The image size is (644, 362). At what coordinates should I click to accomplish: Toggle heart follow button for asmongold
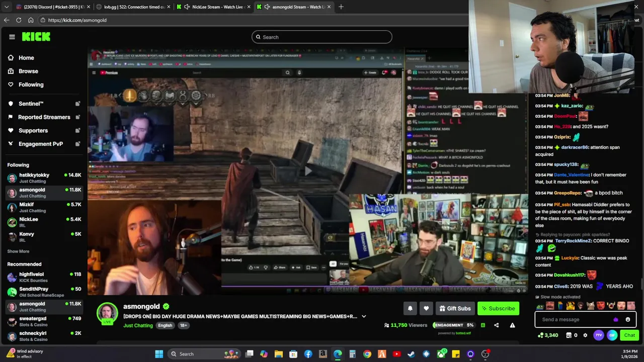coord(426,308)
